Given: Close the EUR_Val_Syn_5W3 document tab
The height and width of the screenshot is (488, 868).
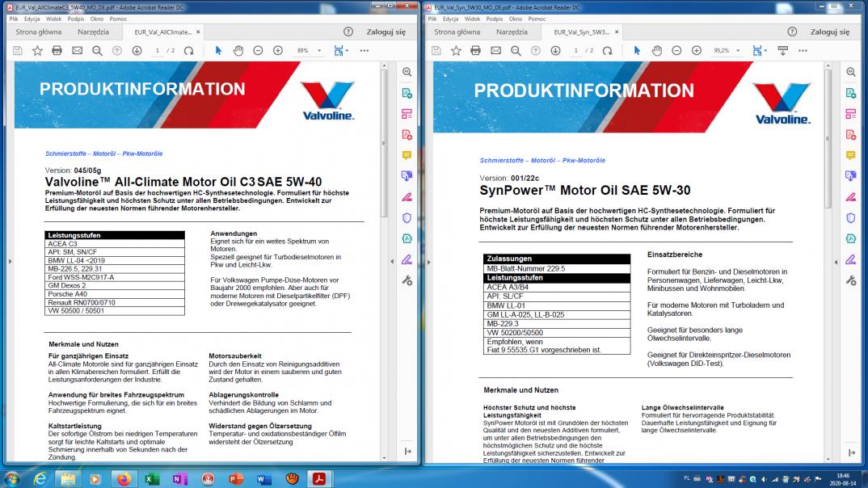Looking at the screenshot, I should 617,32.
